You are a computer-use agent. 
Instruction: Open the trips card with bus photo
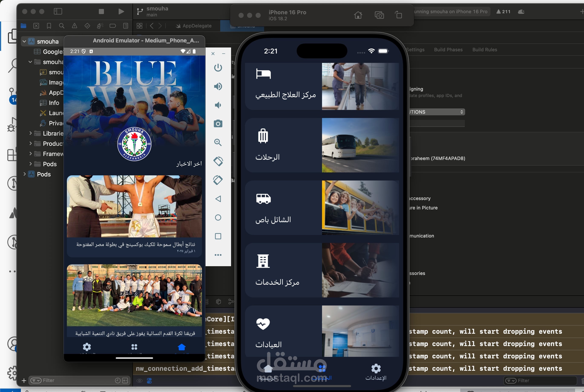(322, 145)
